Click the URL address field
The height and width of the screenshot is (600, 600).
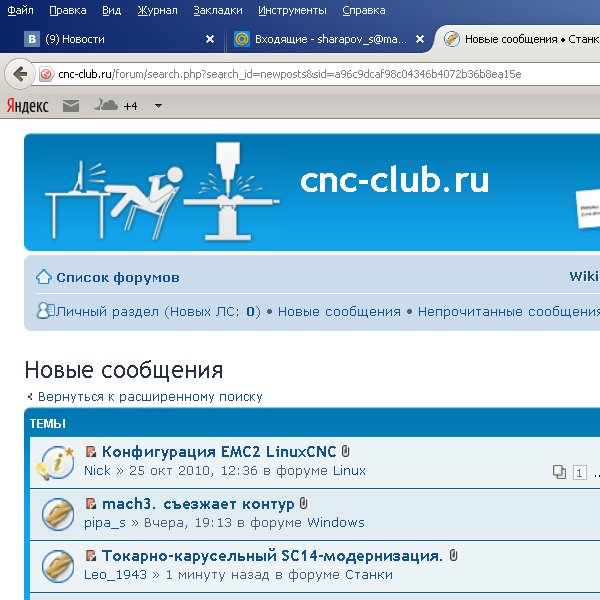(318, 74)
